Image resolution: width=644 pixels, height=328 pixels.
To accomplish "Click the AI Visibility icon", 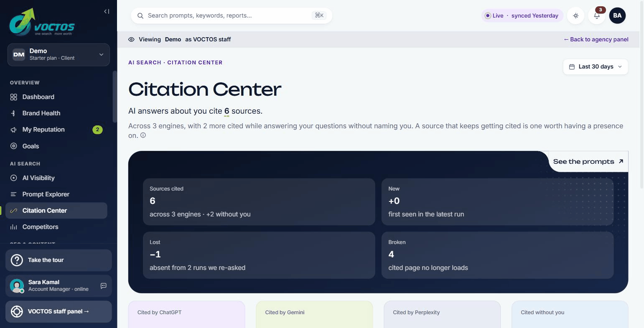I will 13,178.
